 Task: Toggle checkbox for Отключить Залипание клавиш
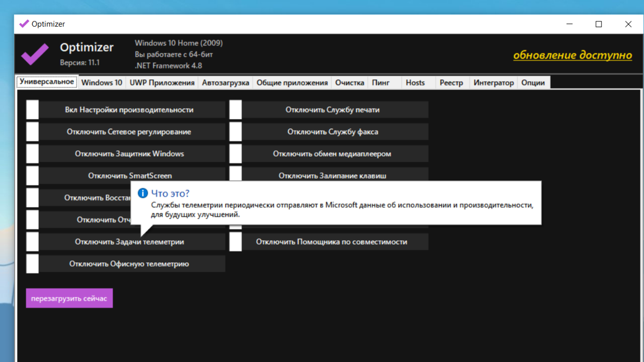click(236, 175)
